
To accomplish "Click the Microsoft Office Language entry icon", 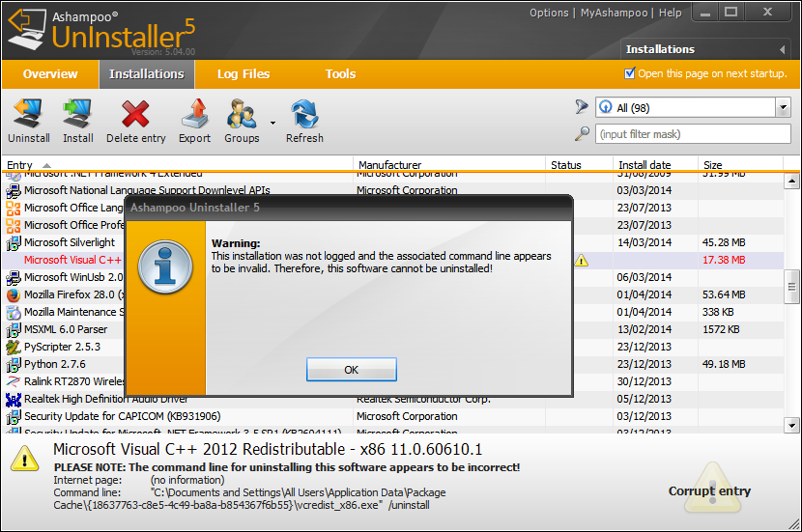I will click(14, 208).
